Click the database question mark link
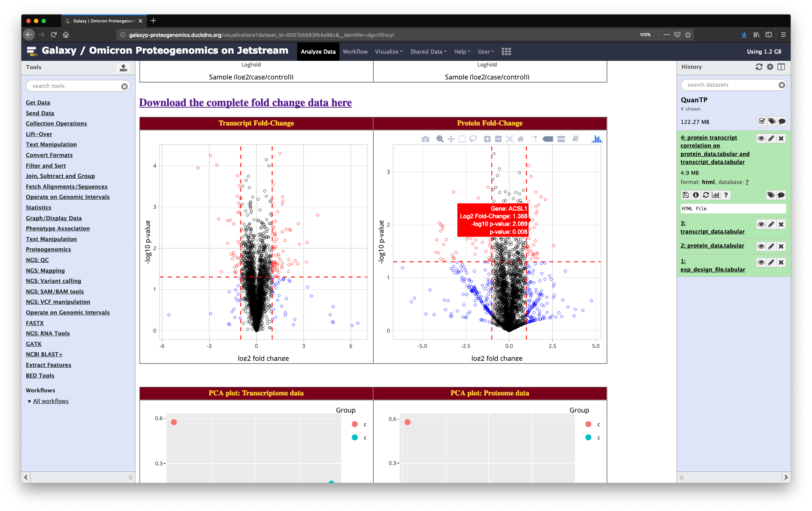 coord(747,182)
